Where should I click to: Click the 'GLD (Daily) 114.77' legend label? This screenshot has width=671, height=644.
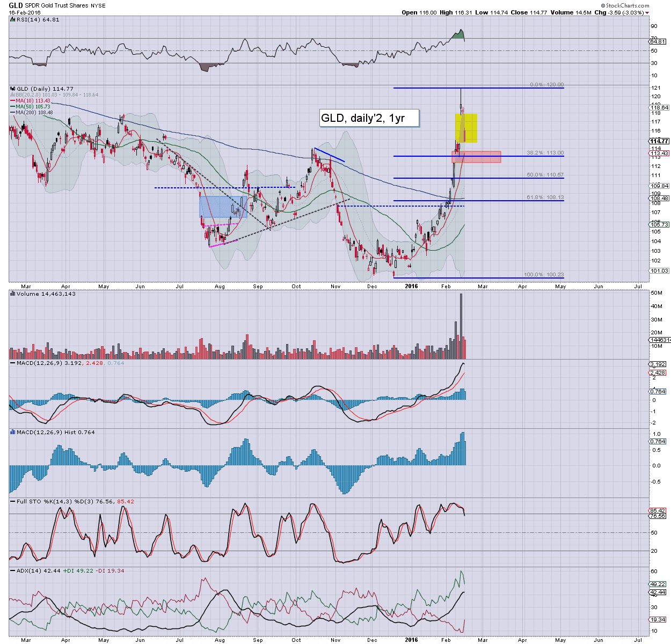(x=45, y=89)
